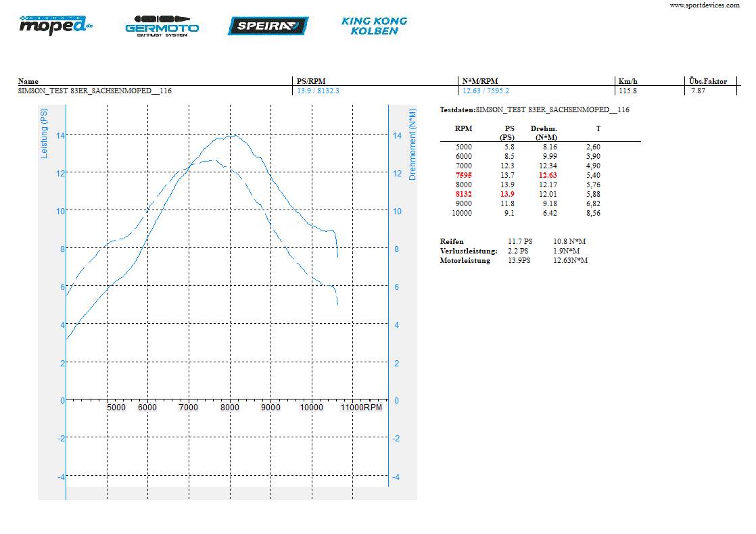Viewport: 756px width, 534px height.
Task: Select the test name SIMSON_TEST in results row
Action: (x=95, y=91)
